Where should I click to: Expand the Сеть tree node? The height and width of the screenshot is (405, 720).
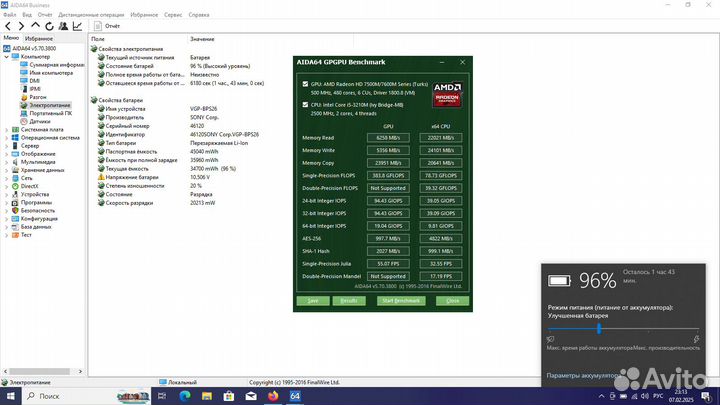(6, 178)
